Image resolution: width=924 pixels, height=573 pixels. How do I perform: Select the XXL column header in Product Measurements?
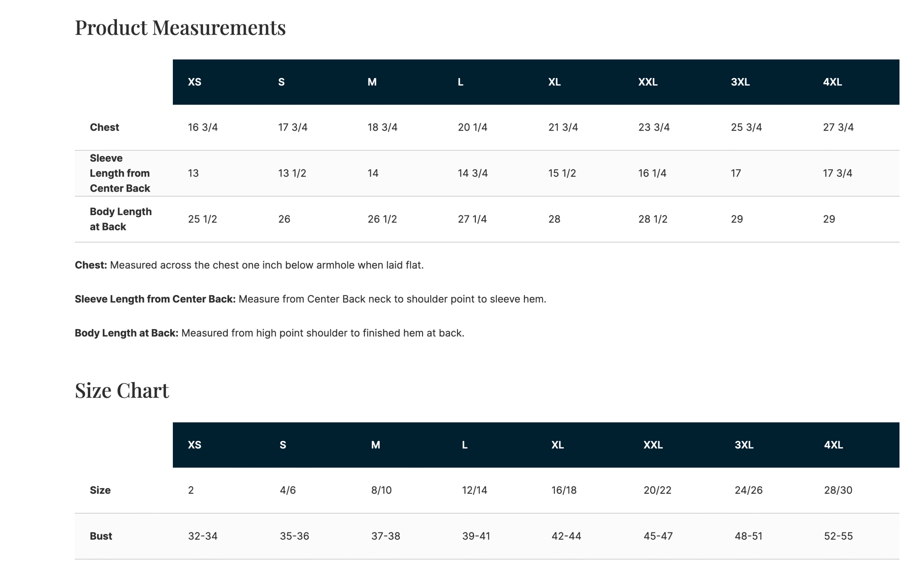tap(648, 82)
